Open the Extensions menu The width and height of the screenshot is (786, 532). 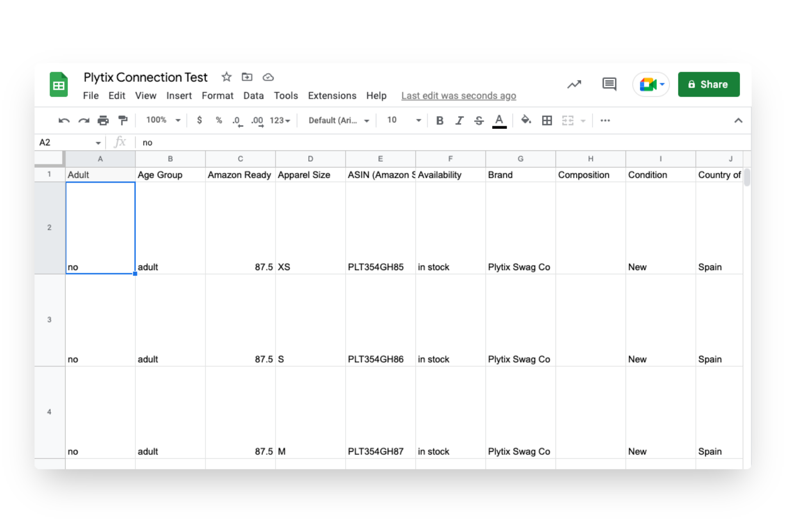(332, 96)
